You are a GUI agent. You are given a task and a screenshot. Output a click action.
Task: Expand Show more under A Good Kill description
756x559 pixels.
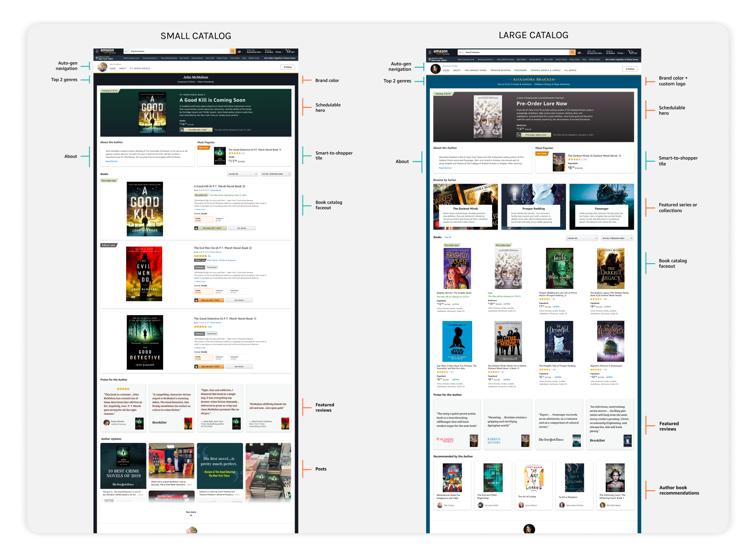200,209
